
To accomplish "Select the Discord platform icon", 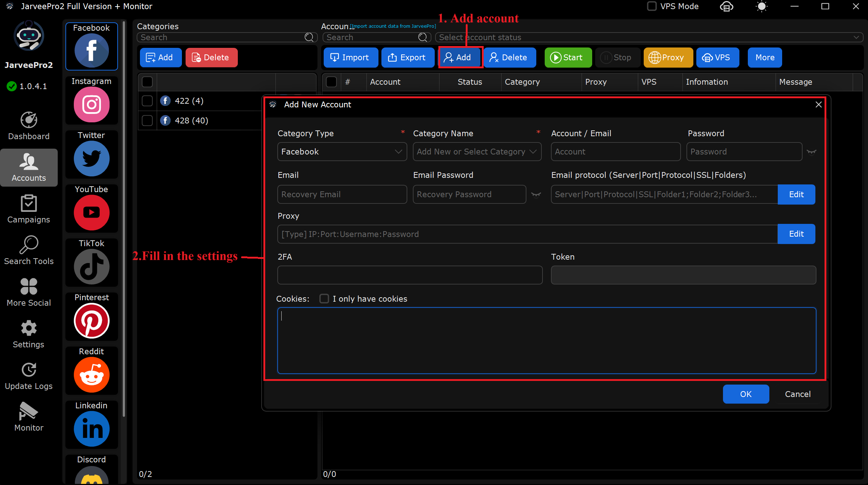I will [91, 475].
